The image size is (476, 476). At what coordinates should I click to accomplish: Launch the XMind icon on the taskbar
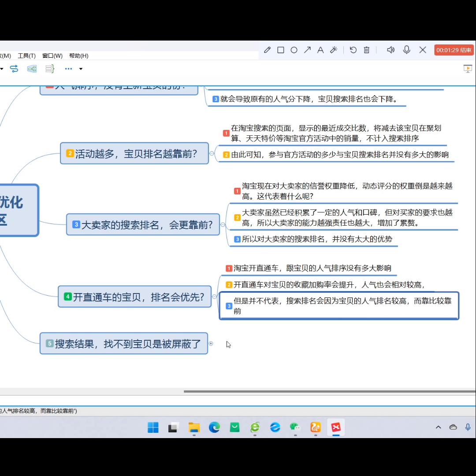(x=336, y=428)
